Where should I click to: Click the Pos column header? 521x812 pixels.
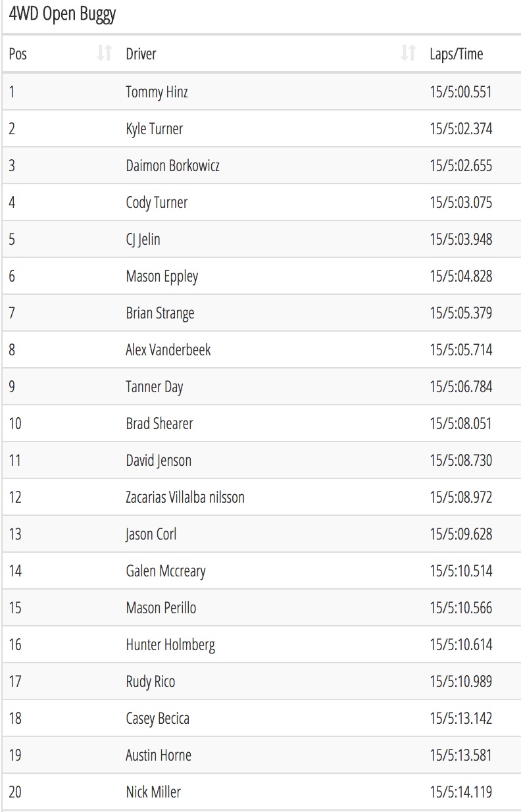(x=59, y=53)
